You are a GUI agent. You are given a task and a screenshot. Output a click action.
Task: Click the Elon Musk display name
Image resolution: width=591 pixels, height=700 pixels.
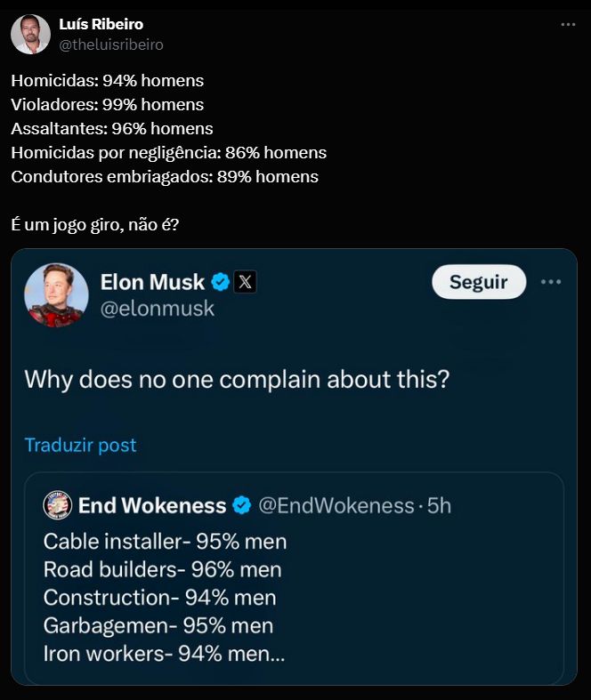[x=152, y=283]
